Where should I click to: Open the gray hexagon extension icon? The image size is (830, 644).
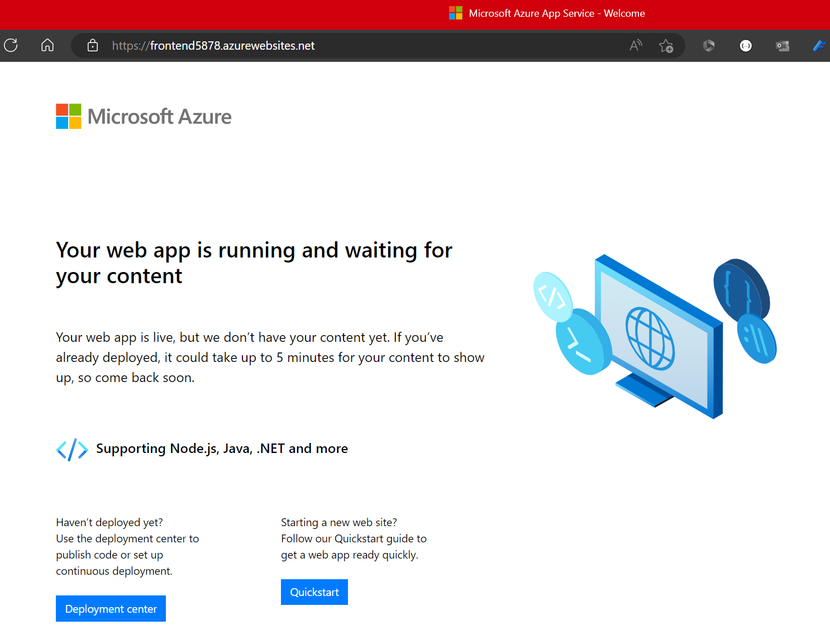tap(709, 46)
